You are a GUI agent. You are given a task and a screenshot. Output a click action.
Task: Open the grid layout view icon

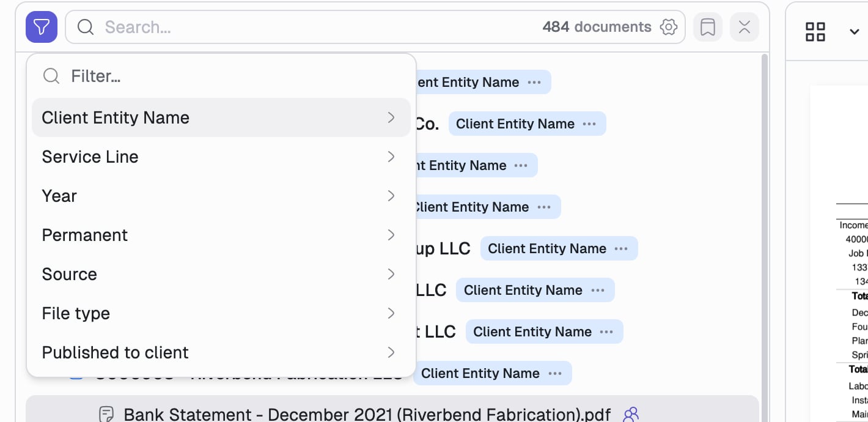[815, 32]
